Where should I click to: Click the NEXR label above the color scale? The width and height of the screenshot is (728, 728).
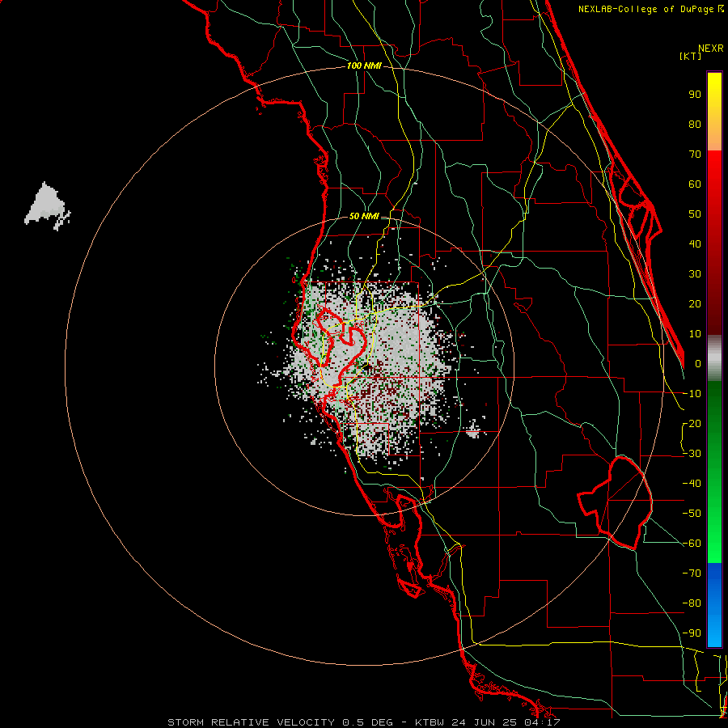click(x=711, y=49)
